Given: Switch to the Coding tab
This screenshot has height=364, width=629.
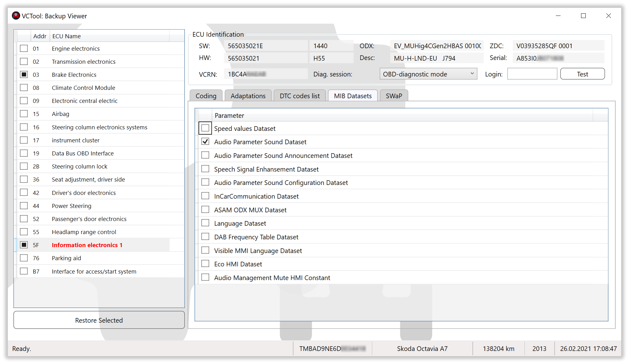Looking at the screenshot, I should [206, 96].
